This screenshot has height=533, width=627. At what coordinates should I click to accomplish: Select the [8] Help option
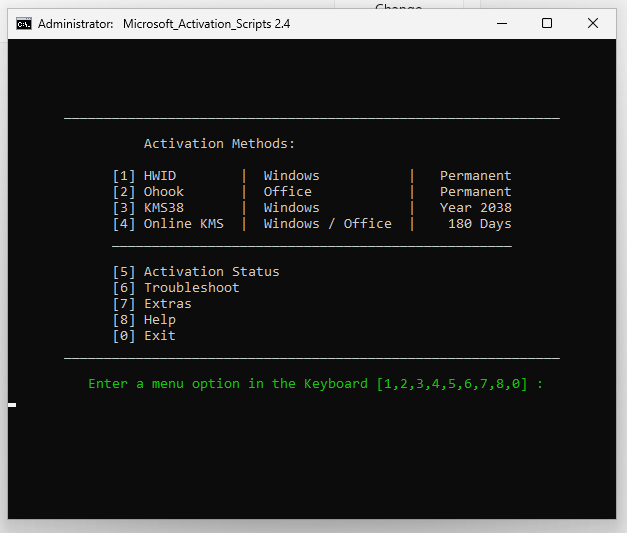[x=145, y=320]
